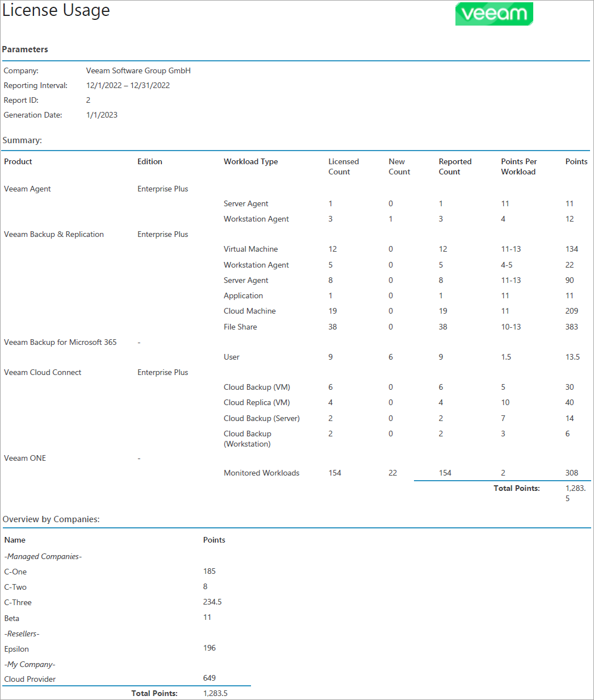This screenshot has width=594, height=700.
Task: Select Veeam Backup for Microsoft 365 product
Action: coord(60,342)
